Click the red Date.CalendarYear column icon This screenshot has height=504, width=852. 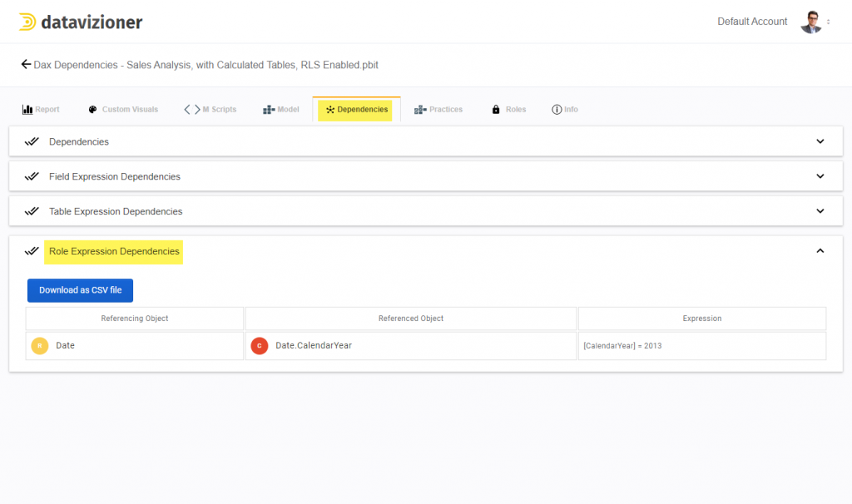coord(260,345)
